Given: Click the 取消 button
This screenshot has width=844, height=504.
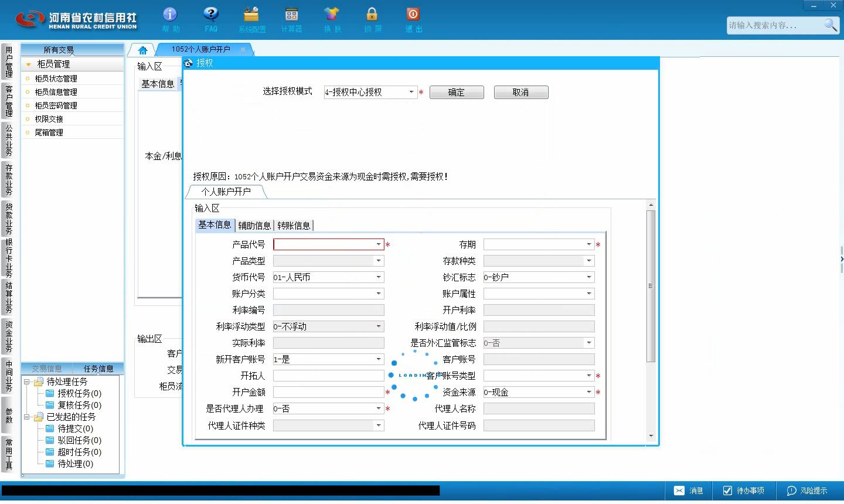Looking at the screenshot, I should coord(521,92).
